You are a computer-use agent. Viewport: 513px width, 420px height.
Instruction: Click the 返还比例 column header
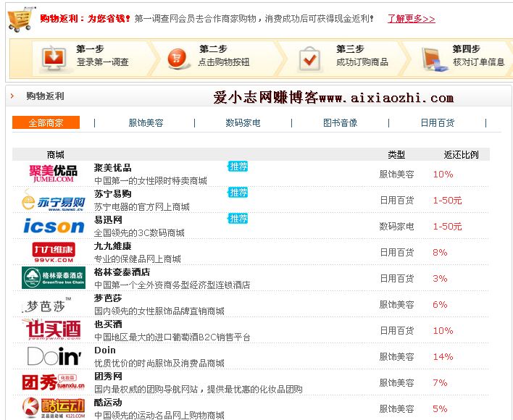[x=461, y=154]
